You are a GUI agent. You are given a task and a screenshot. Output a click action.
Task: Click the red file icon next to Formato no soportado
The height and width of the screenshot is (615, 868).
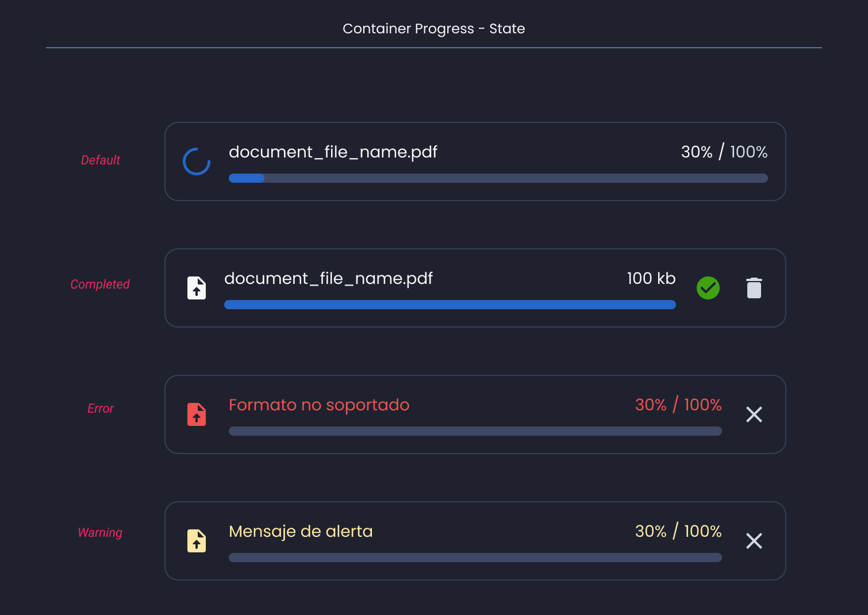click(x=196, y=414)
